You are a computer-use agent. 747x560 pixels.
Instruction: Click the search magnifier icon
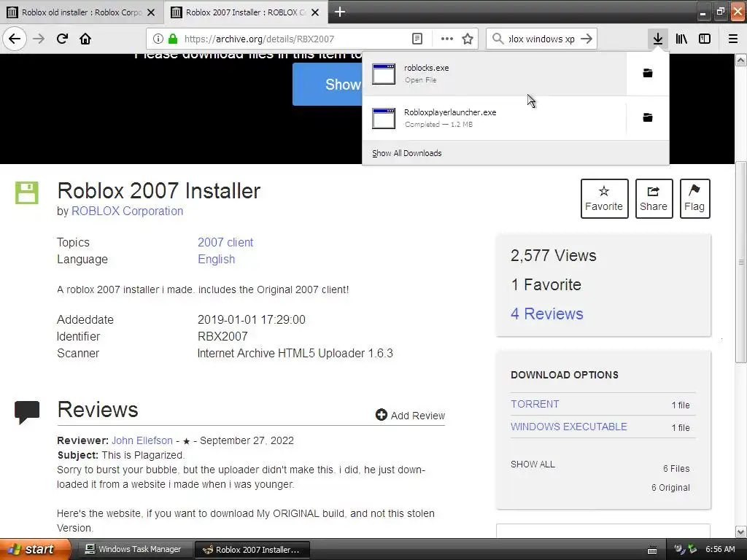(498, 39)
